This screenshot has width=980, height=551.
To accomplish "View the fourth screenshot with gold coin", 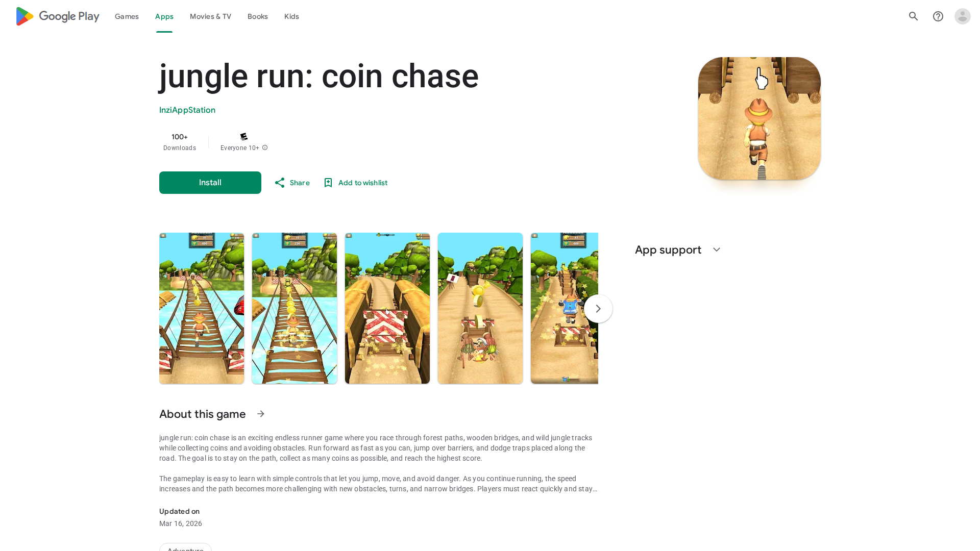I will [x=480, y=308].
